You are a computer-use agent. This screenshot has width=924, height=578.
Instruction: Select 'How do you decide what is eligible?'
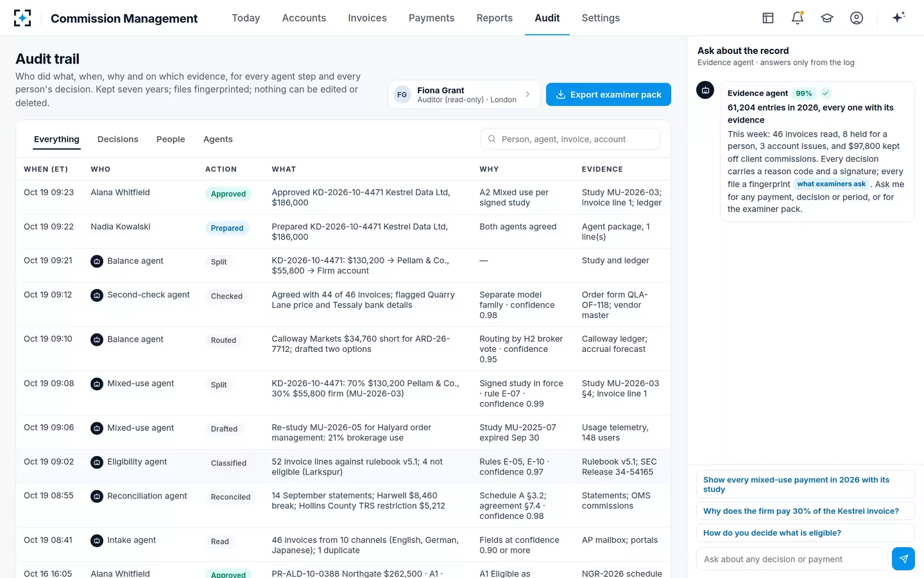805,533
